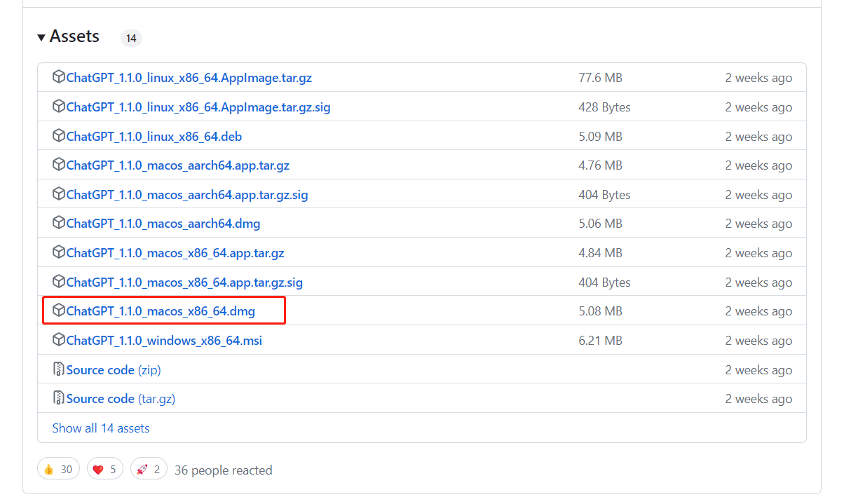Click the package icon beside macos_x86_64.dmg
Screen dimensions: 851x504
coord(59,311)
